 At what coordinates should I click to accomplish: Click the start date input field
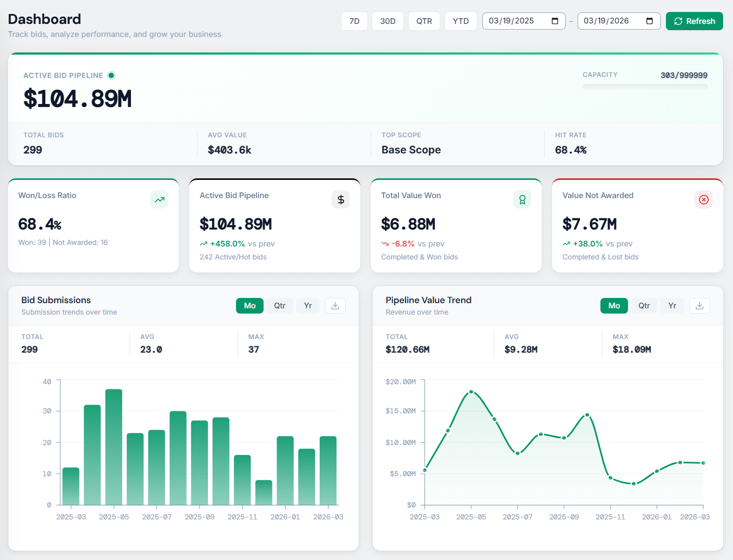(x=515, y=21)
